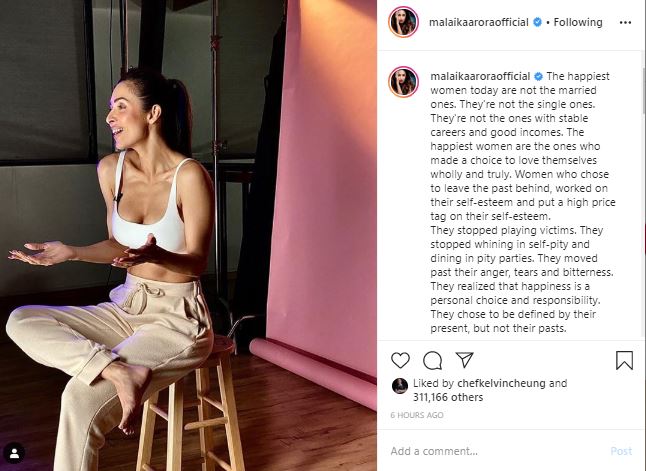The height and width of the screenshot is (471, 646).
Task: Save the post with the bookmark icon
Action: click(x=624, y=360)
